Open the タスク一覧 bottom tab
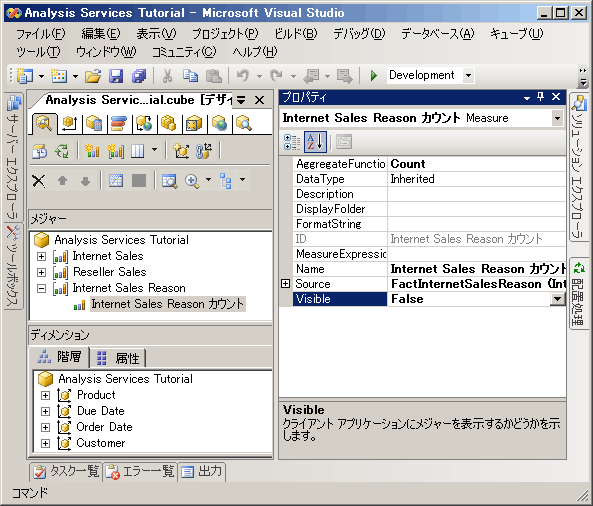This screenshot has width=593, height=506. pyautogui.click(x=66, y=472)
